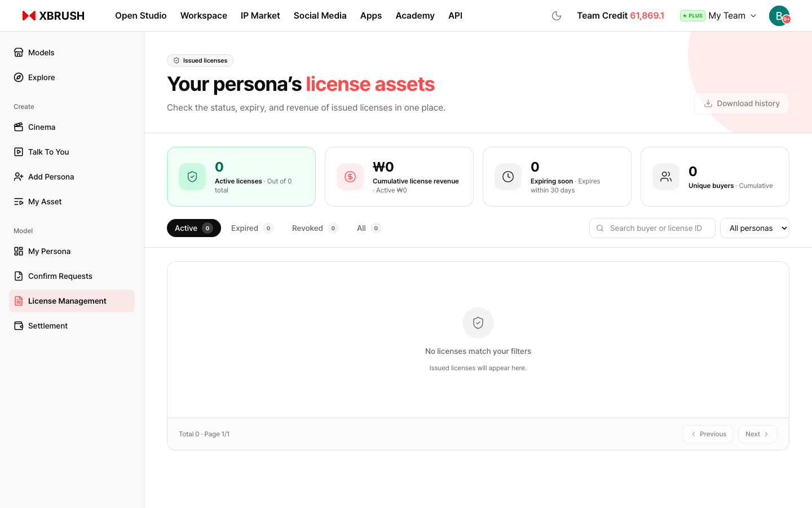Open the Apps menu

coord(371,16)
